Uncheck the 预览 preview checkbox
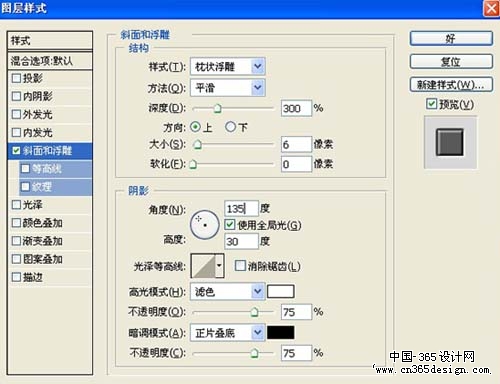Viewport: 500px width, 384px height. point(431,104)
